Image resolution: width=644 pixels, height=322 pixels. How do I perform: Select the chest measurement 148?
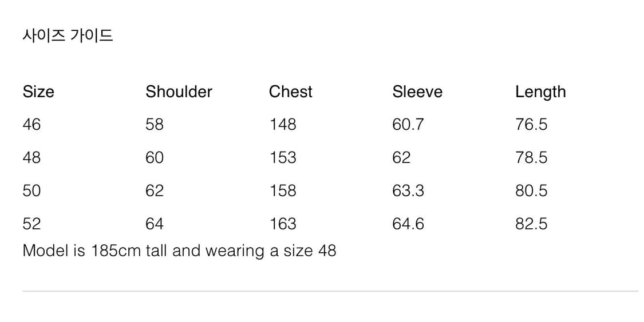pos(283,124)
